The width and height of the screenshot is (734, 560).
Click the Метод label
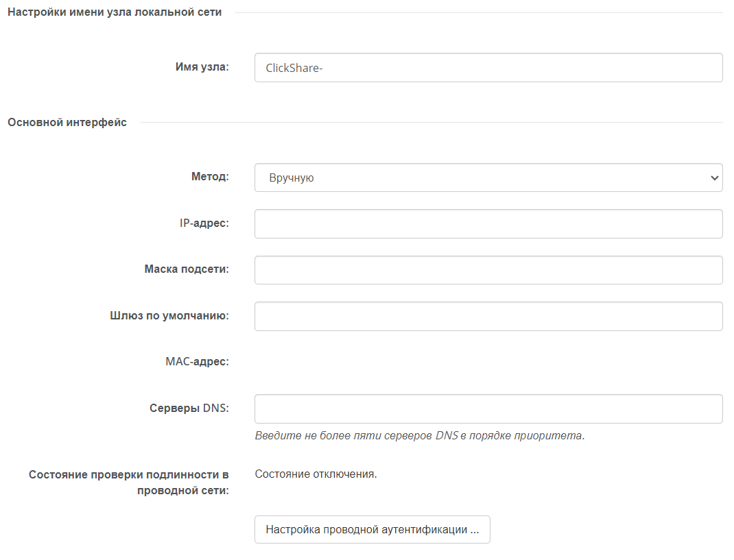click(x=210, y=176)
